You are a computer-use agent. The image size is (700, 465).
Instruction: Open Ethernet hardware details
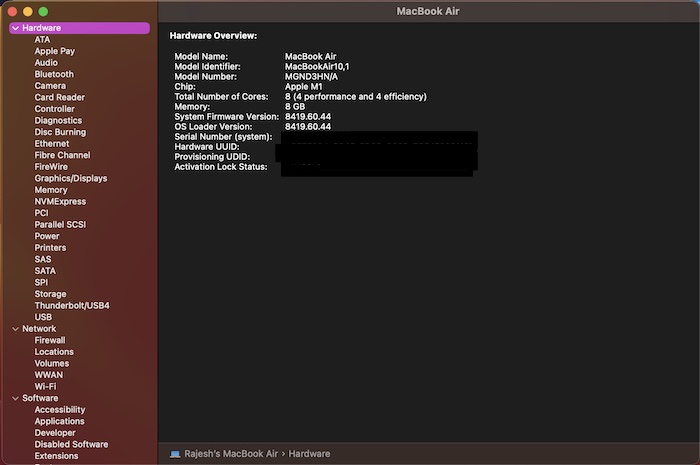tap(52, 144)
